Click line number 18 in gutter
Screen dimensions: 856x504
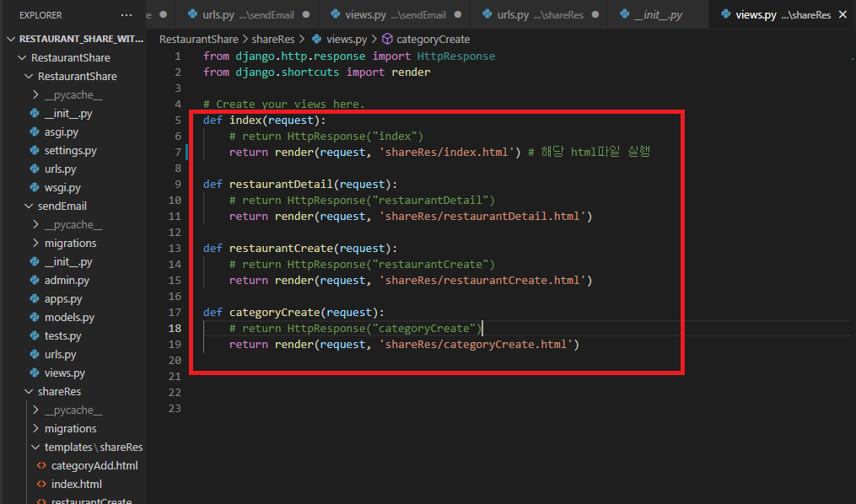(175, 329)
